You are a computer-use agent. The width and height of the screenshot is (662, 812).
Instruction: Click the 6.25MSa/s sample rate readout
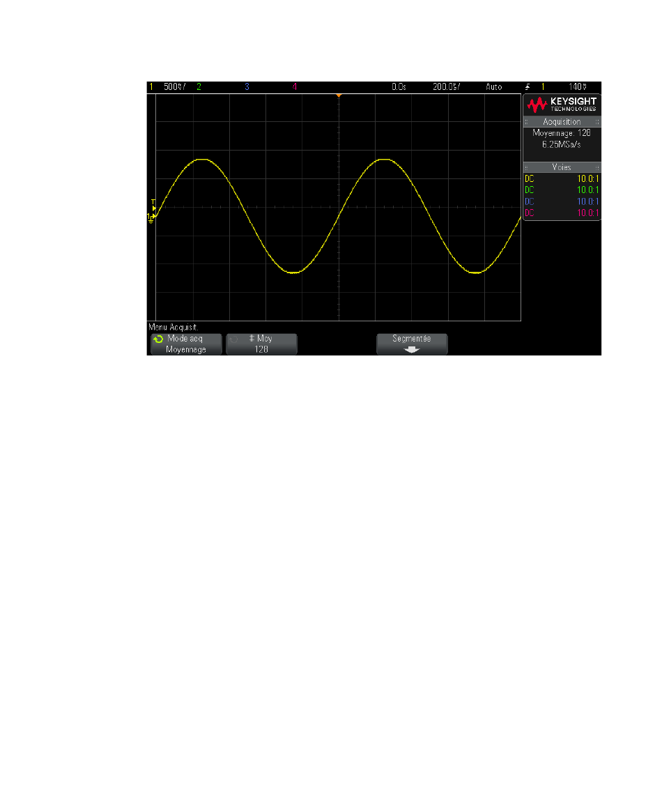click(x=562, y=144)
